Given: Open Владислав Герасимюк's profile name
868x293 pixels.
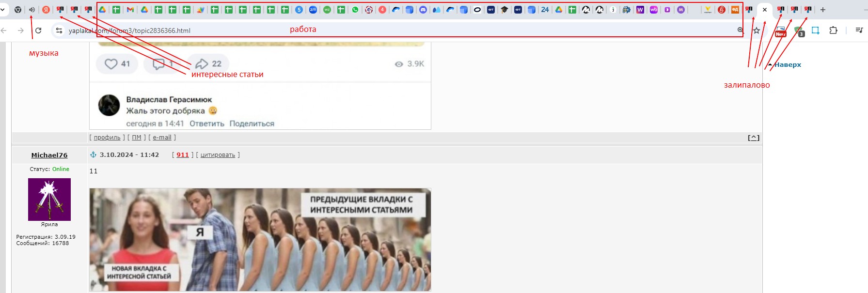Looking at the screenshot, I should coord(169,99).
